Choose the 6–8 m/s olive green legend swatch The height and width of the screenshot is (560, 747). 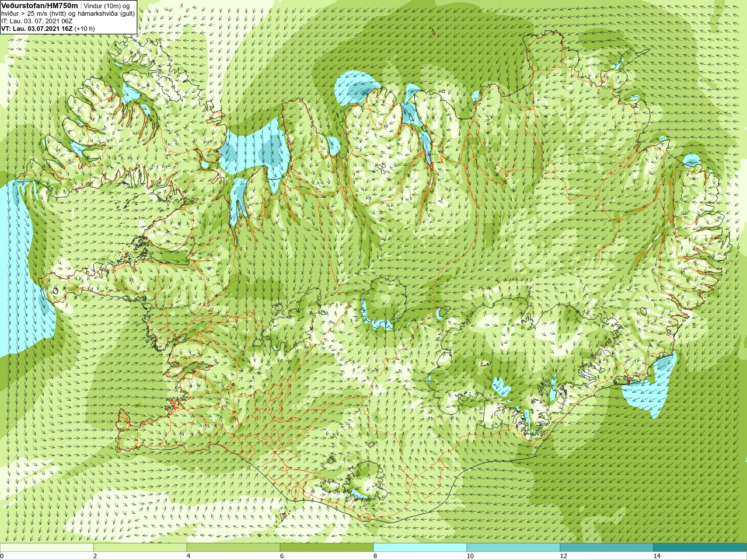[x=327, y=548]
